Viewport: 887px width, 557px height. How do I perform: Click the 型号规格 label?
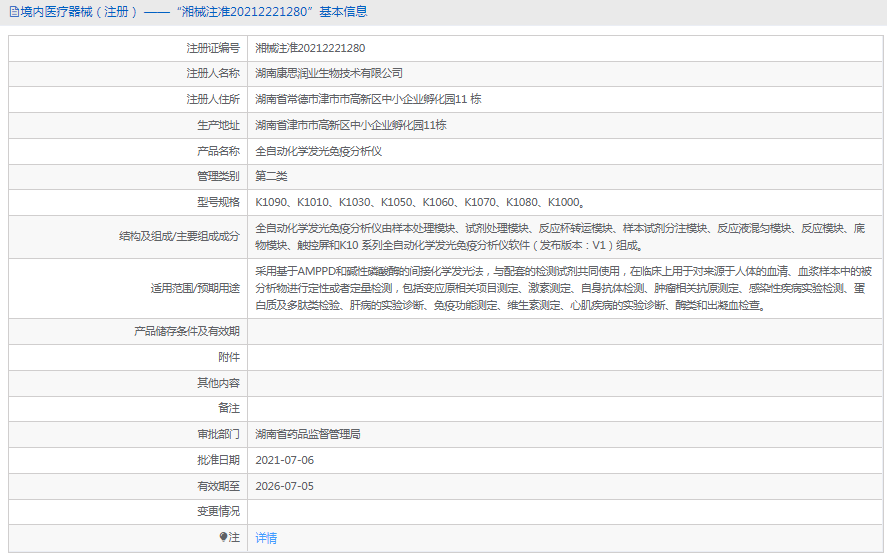pyautogui.click(x=218, y=202)
